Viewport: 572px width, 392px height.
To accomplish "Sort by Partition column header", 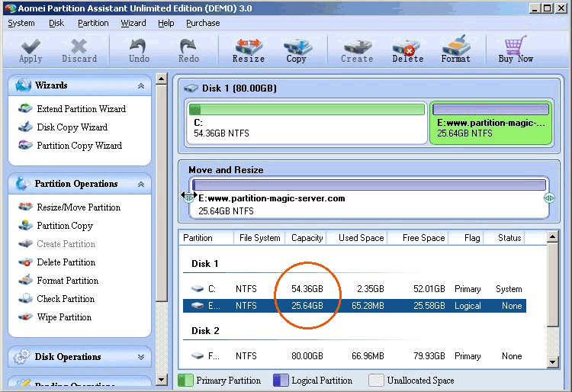I will pos(206,238).
